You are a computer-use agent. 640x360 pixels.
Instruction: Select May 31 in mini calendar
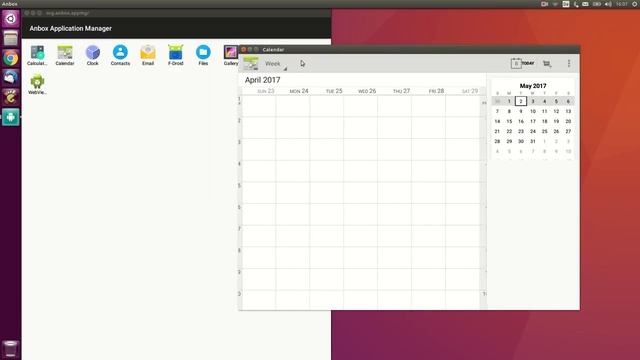533,141
